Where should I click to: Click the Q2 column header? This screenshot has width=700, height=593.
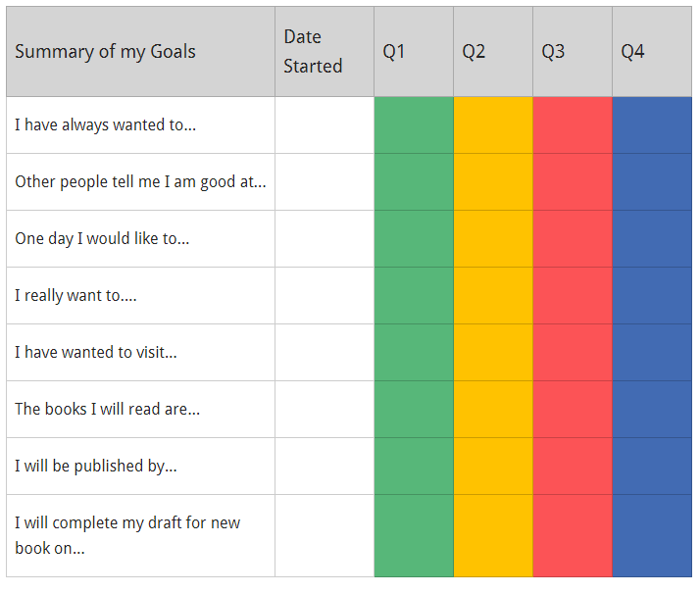tap(493, 51)
